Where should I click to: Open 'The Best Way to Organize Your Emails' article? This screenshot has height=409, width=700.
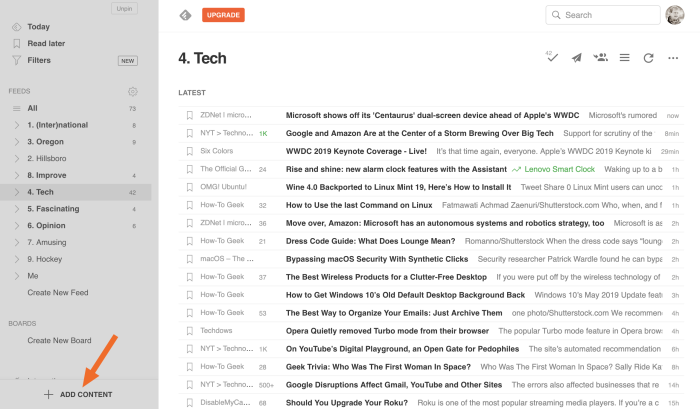(394, 313)
